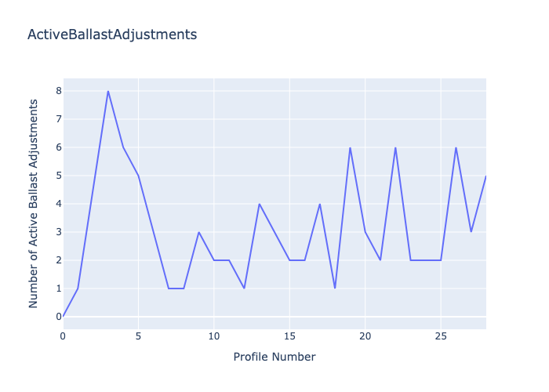Click the line peak at profile 19
549x392 pixels.
[x=350, y=147]
